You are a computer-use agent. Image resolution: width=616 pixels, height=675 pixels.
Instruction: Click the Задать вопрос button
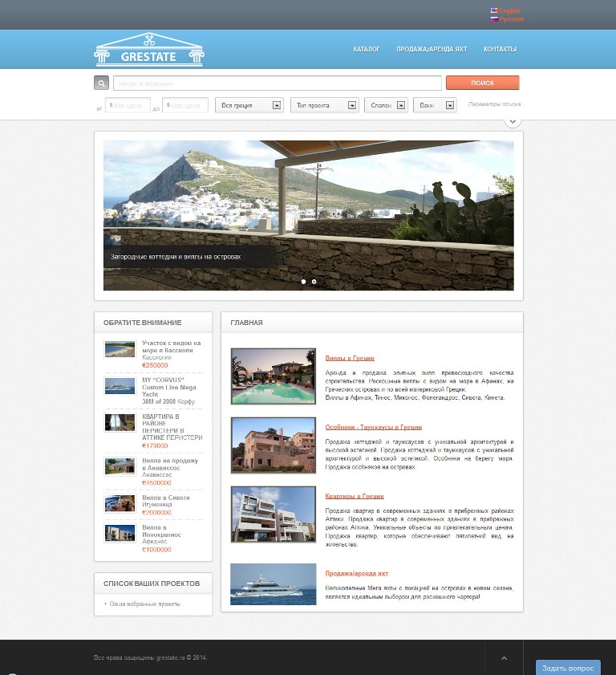[568, 668]
